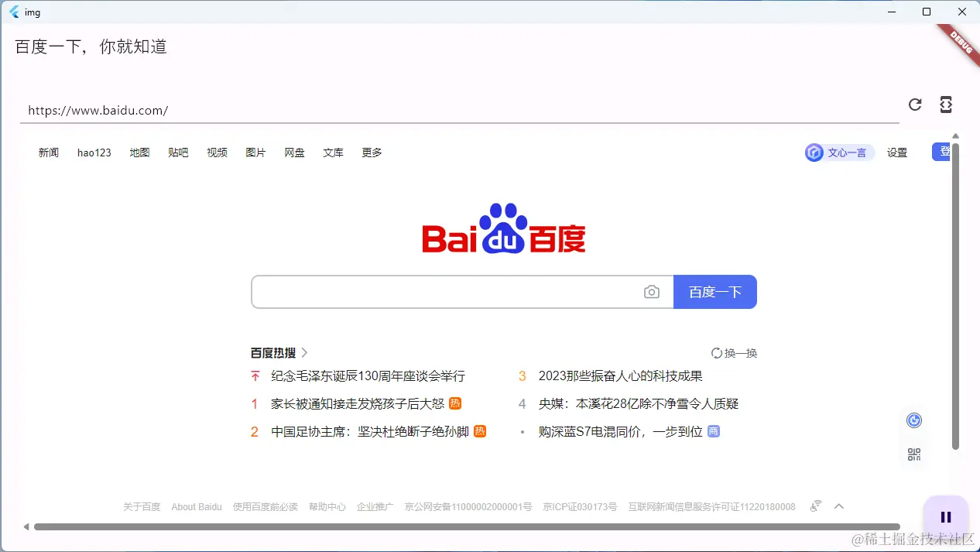
Task: Click the URL address field
Action: (x=460, y=111)
